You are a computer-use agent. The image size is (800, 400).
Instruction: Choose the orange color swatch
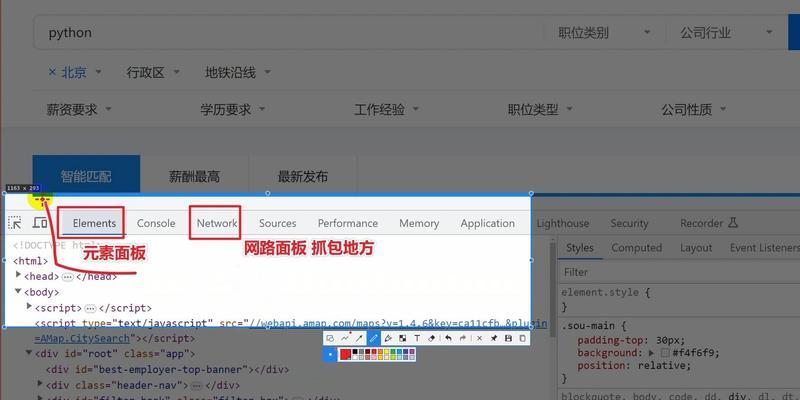coord(380,352)
